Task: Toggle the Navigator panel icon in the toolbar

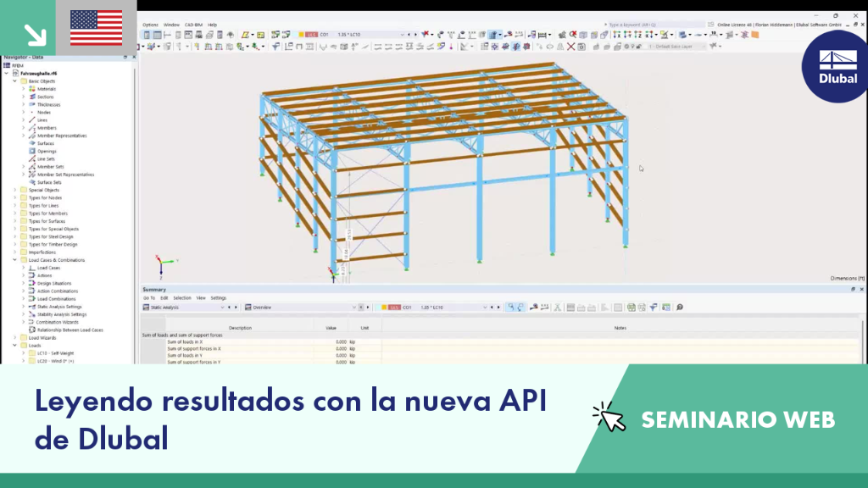Action: 147,35
